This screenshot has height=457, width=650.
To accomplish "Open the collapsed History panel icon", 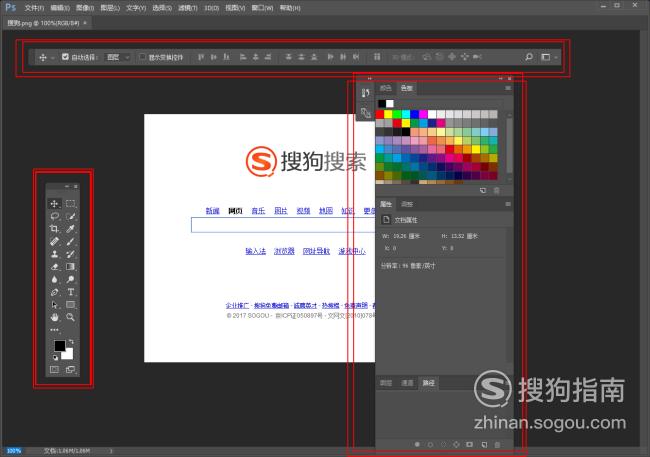I will (365, 93).
